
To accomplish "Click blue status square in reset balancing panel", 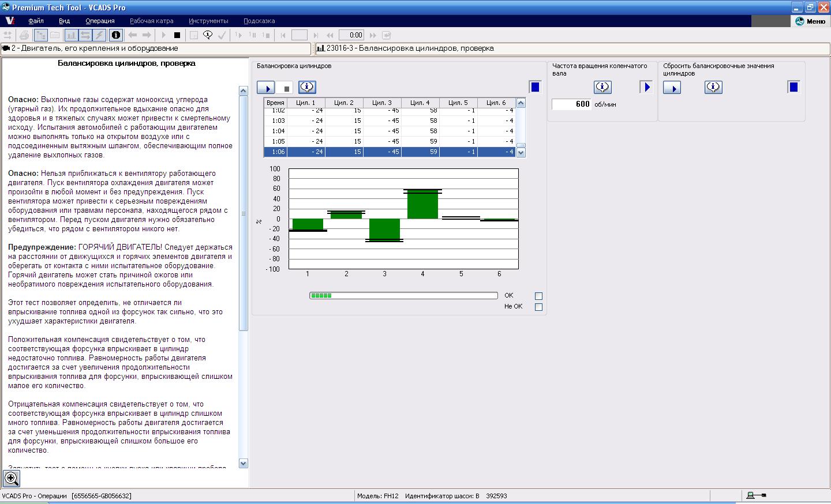I will [x=793, y=87].
